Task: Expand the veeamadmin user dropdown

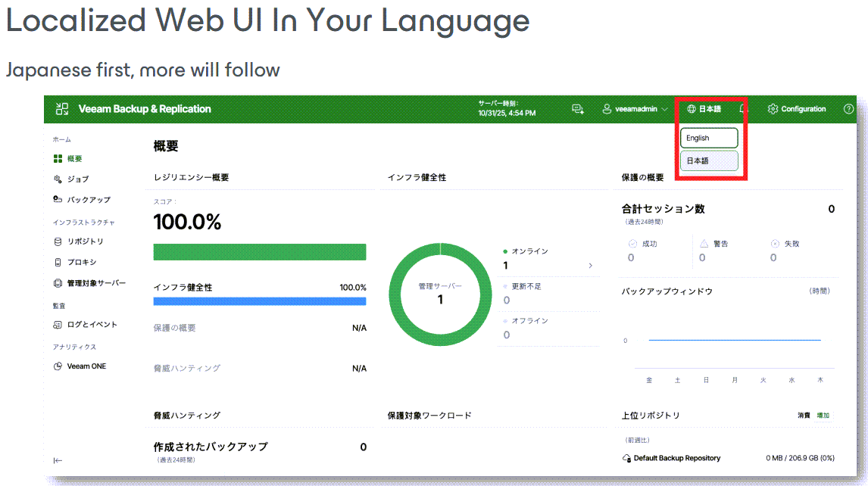Action: click(x=635, y=109)
